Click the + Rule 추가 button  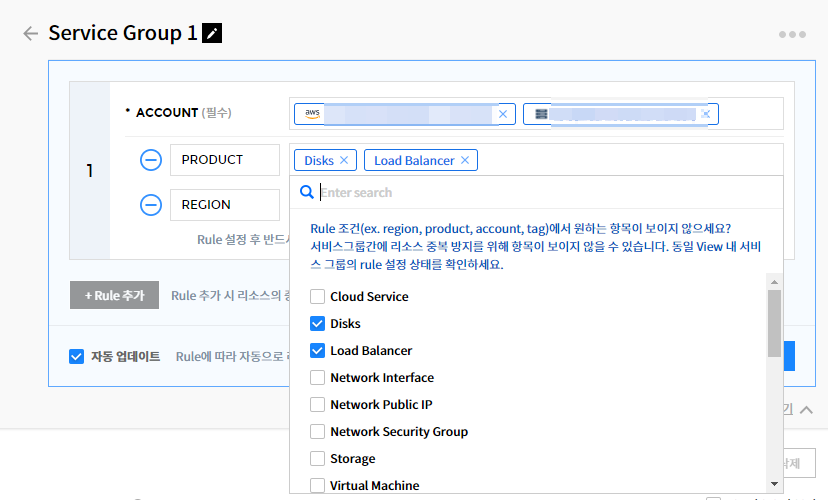pos(114,295)
